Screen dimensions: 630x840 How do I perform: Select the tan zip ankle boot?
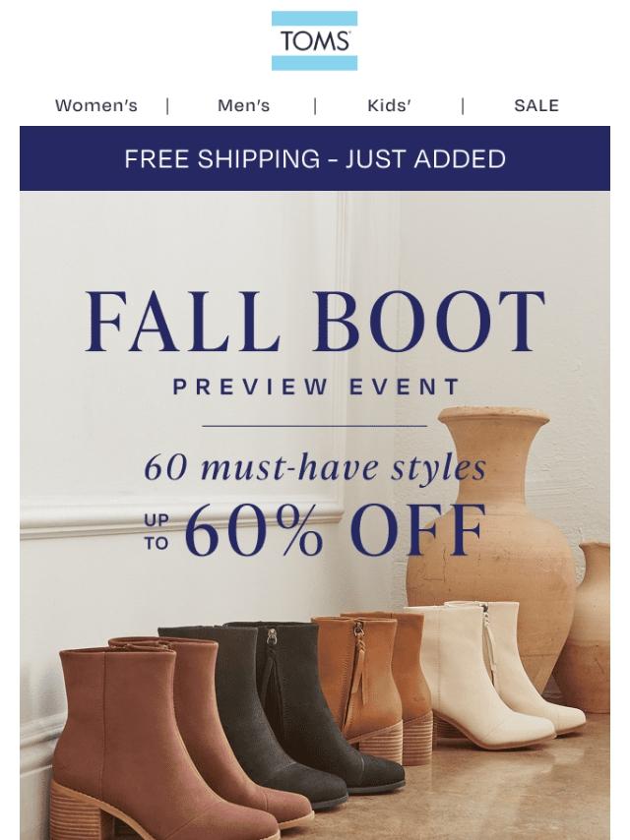click(x=370, y=686)
